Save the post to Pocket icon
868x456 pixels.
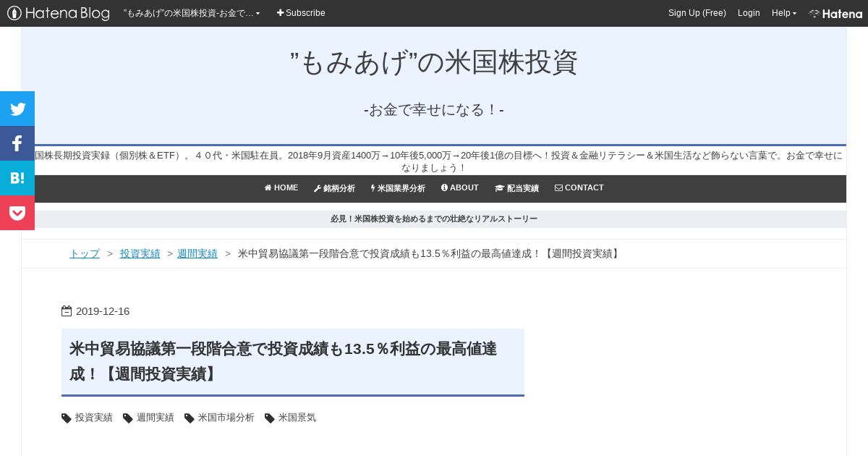tap(17, 213)
